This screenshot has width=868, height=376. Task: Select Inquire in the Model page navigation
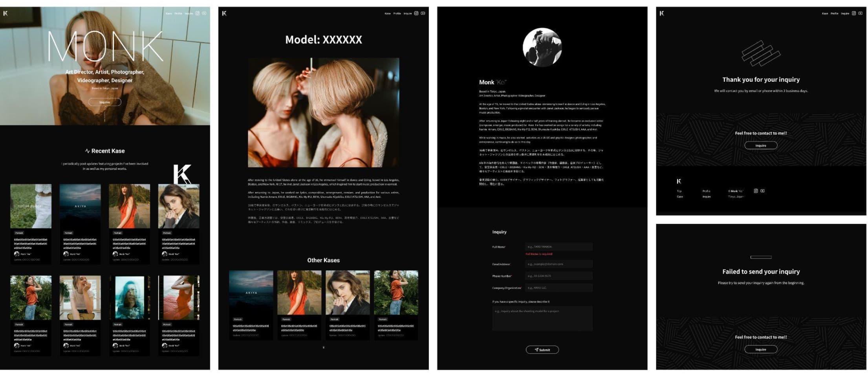coord(408,13)
